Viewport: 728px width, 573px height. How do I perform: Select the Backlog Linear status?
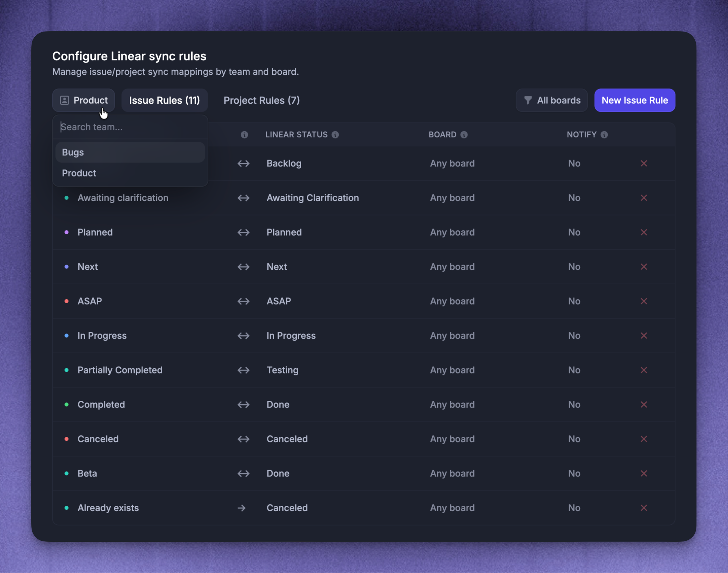point(284,163)
